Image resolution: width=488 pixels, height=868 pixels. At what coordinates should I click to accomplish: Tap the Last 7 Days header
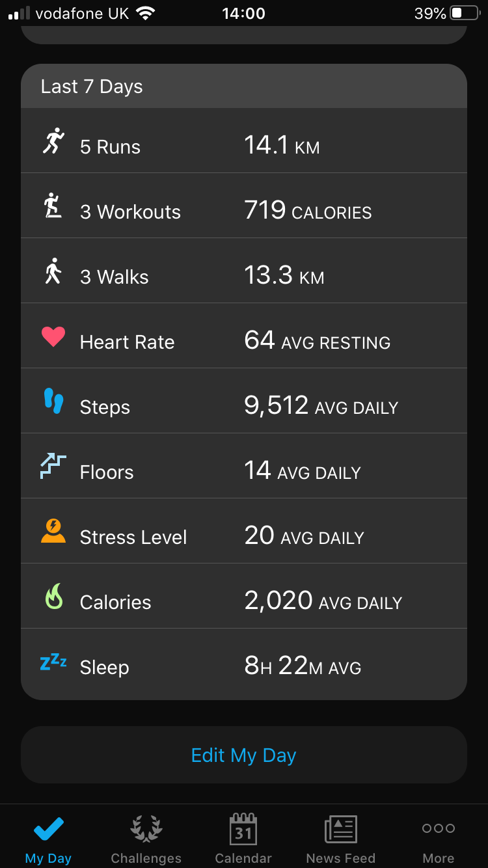[244, 87]
